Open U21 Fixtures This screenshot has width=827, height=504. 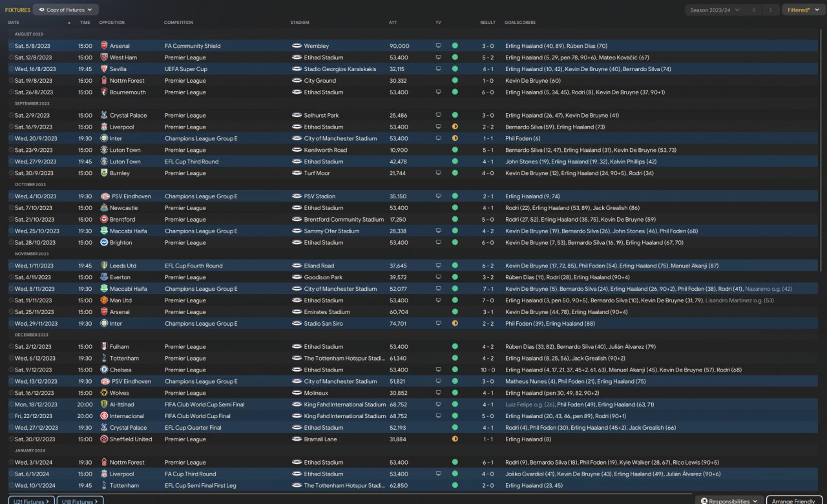coord(32,501)
